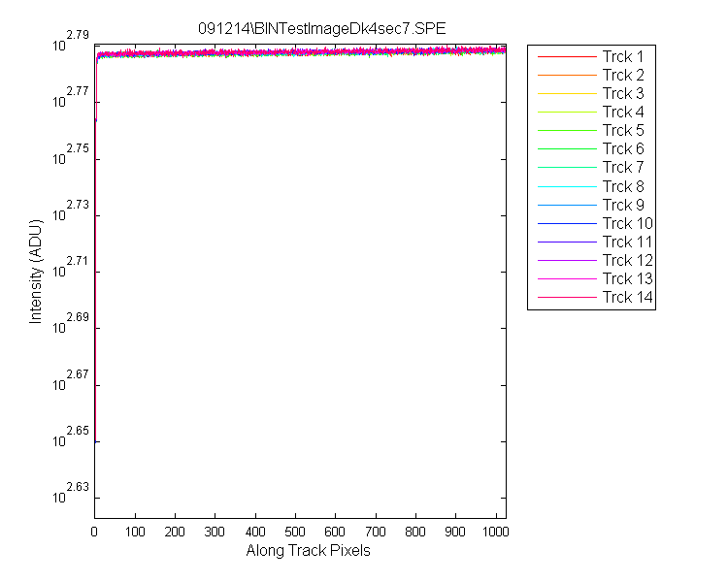Viewport: 728px width, 582px height.
Task: Select the Trck 14 legend entry
Action: 595,297
